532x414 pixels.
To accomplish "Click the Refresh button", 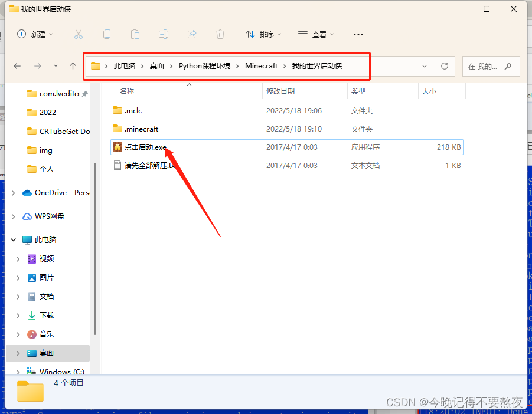I will [x=445, y=66].
